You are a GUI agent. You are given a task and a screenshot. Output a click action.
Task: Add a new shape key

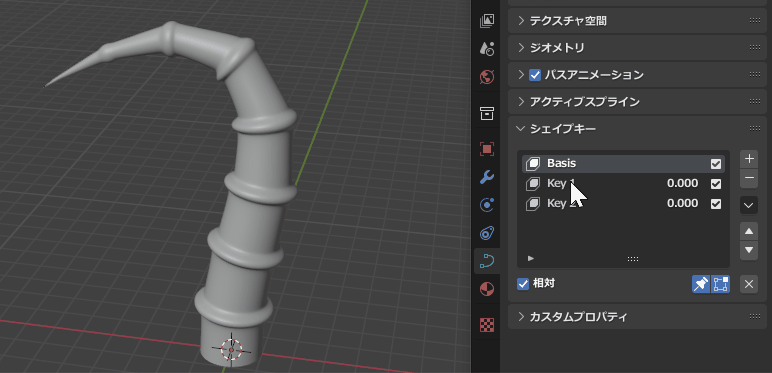[x=749, y=159]
